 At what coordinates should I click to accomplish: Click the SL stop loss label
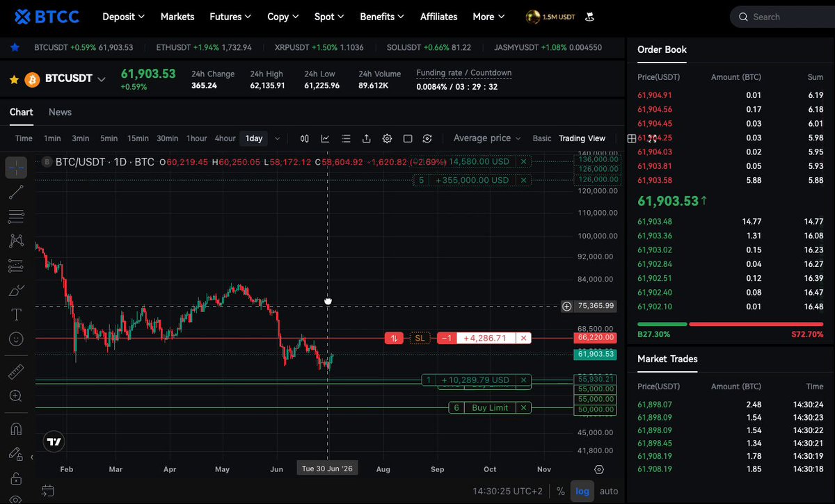tap(420, 339)
